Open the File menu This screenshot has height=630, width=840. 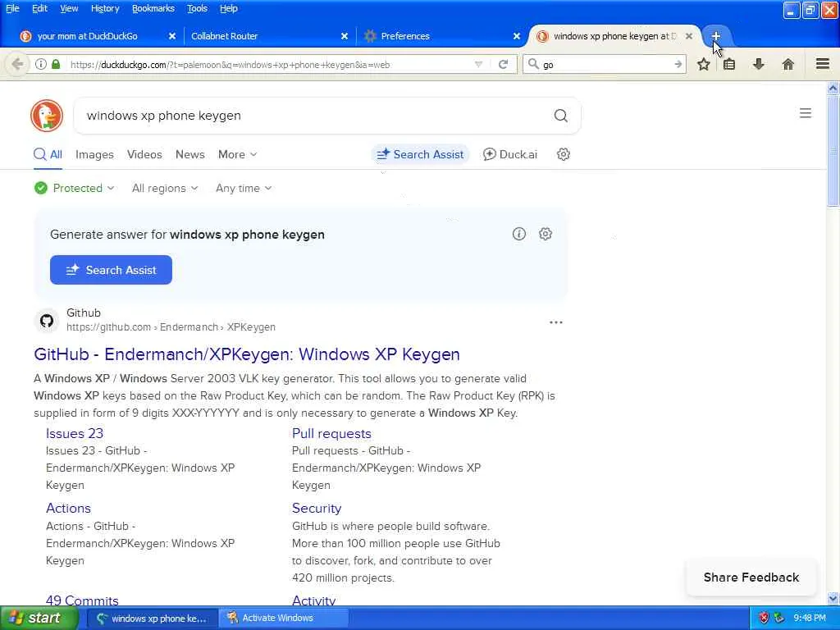[x=12, y=8]
